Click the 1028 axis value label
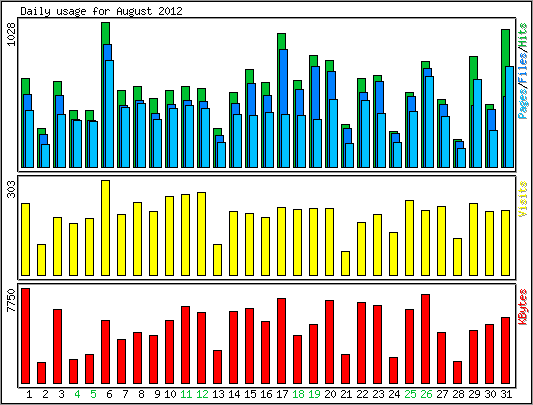 [11, 34]
